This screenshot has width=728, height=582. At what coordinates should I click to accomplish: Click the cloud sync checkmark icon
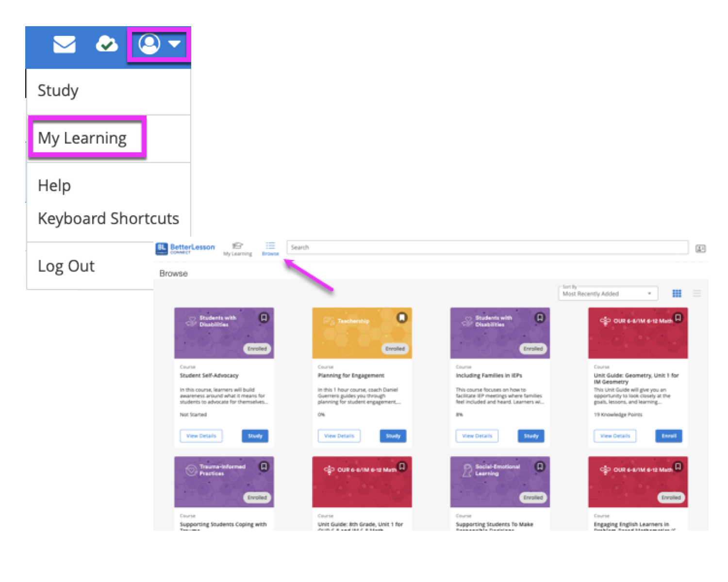[106, 44]
